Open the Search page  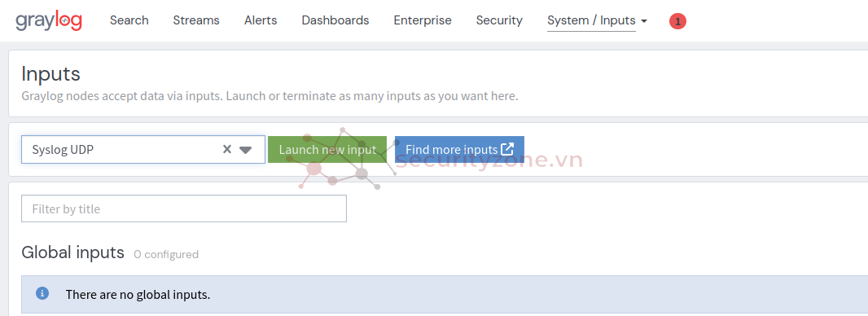(x=129, y=20)
